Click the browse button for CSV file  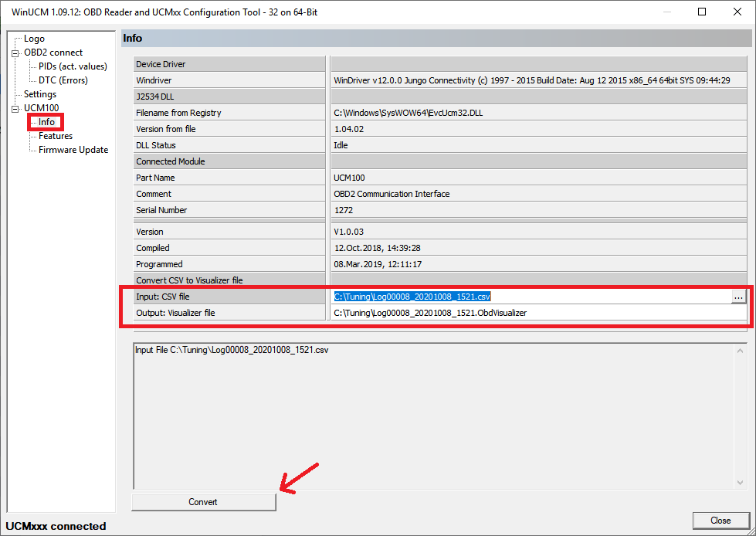pos(738,297)
